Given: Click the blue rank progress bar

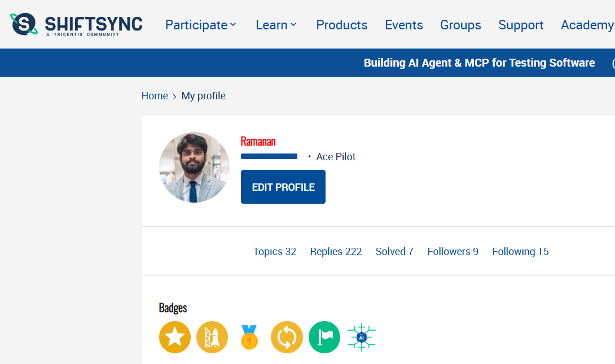Looking at the screenshot, I should (269, 156).
